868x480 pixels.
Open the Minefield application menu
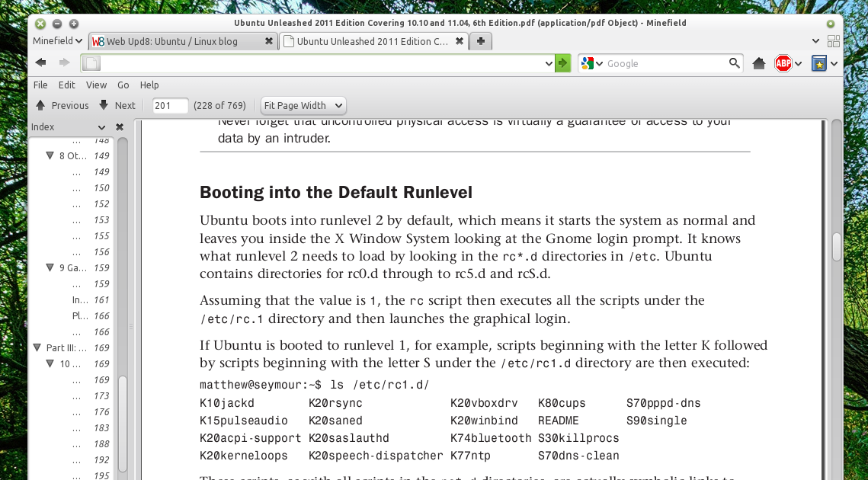(x=58, y=40)
